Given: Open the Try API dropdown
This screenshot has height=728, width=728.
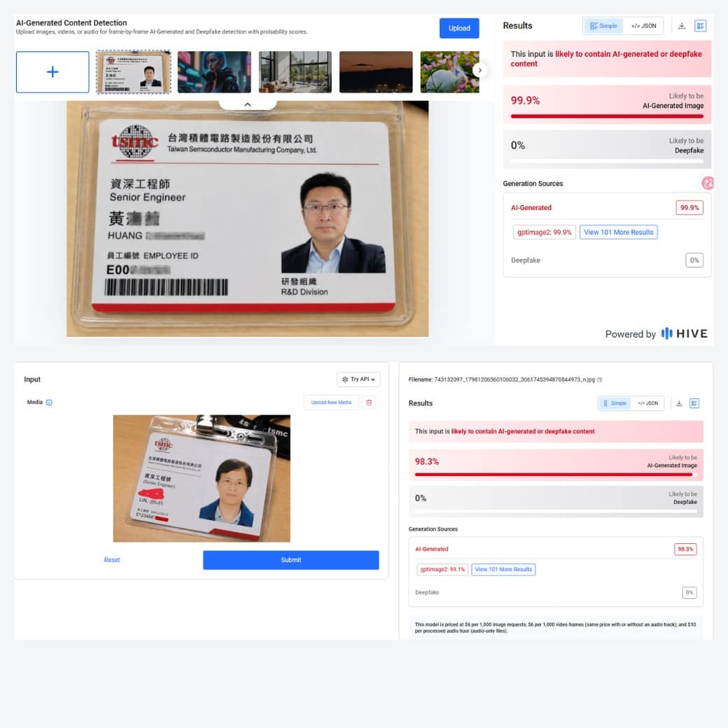Looking at the screenshot, I should coord(358,379).
